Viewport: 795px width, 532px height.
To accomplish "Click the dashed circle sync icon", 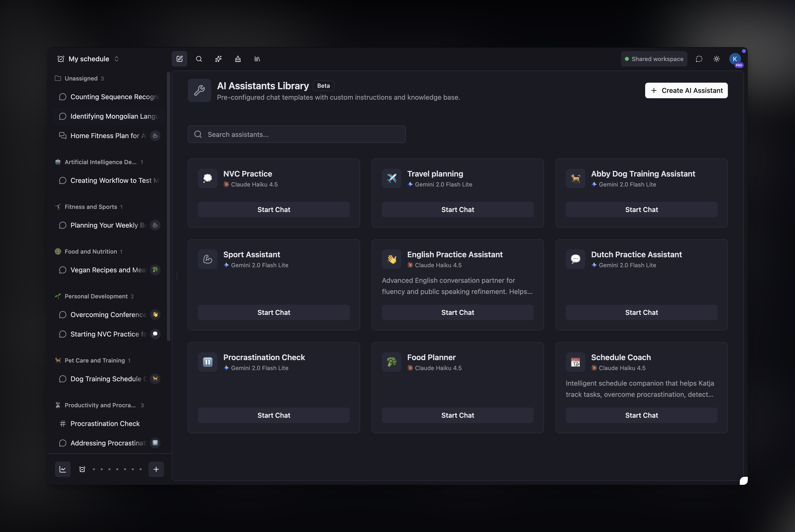I will click(x=699, y=59).
